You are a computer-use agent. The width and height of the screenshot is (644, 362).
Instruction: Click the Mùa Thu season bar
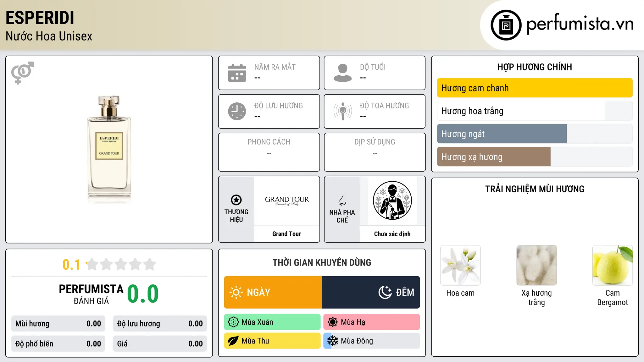pos(272,341)
